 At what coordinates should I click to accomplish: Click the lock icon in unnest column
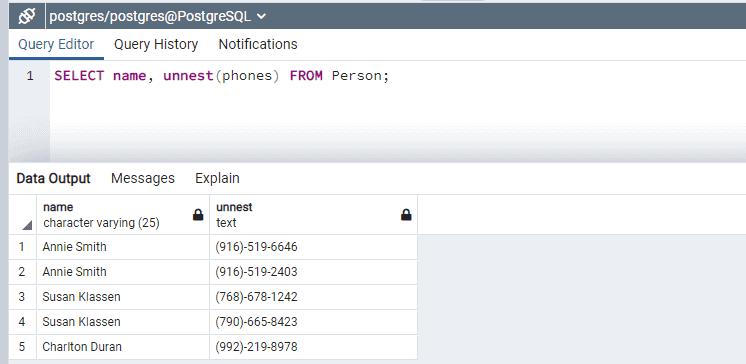pos(406,215)
